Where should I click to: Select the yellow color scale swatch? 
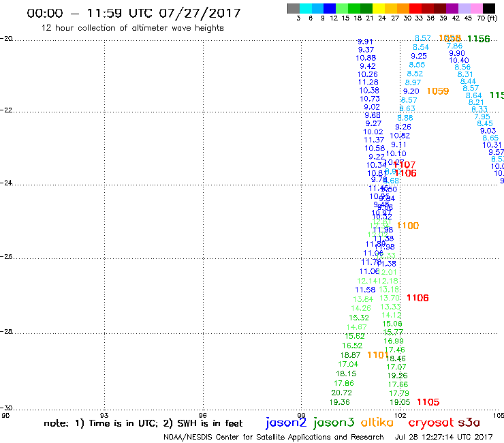378,8
